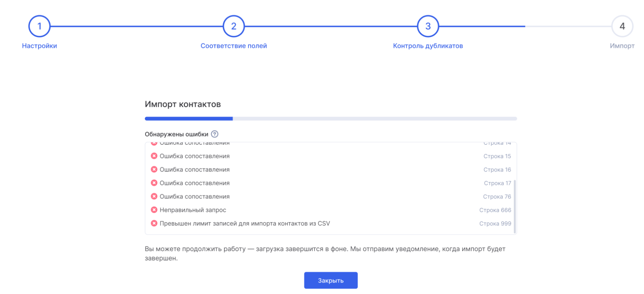Click red error icon for Строка 15

[x=154, y=156]
